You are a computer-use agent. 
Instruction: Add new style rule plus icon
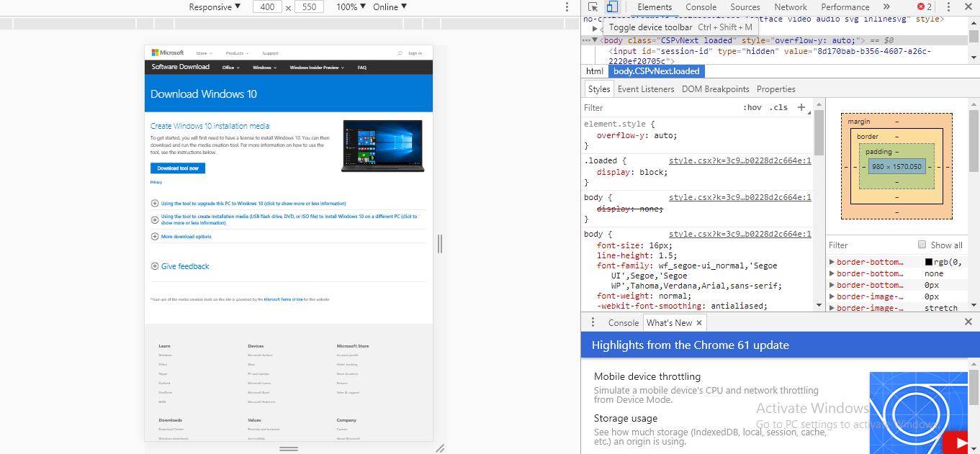(x=801, y=107)
